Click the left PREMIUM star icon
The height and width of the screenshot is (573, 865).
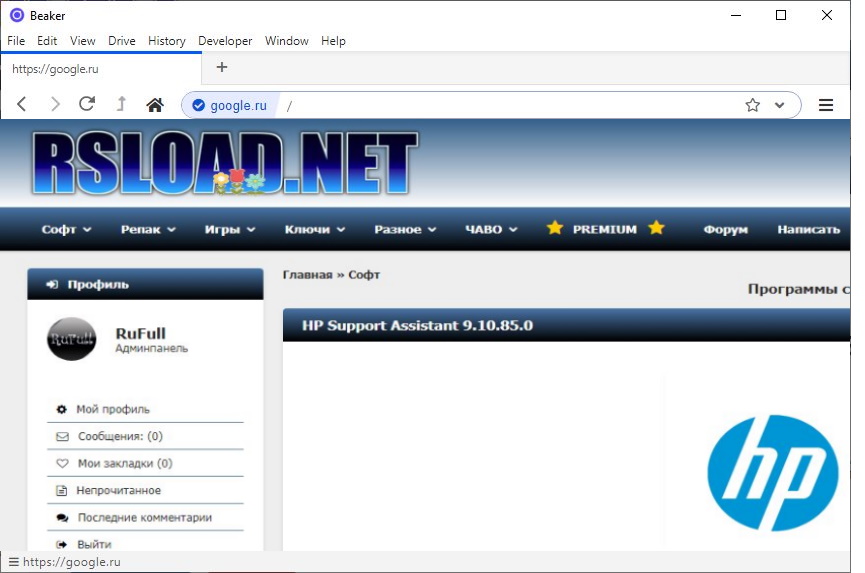555,227
